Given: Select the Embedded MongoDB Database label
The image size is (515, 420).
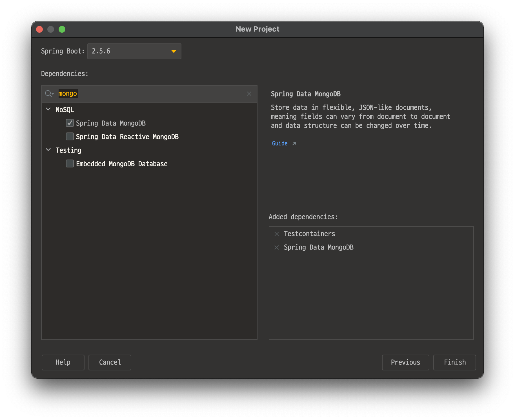Looking at the screenshot, I should pos(122,164).
